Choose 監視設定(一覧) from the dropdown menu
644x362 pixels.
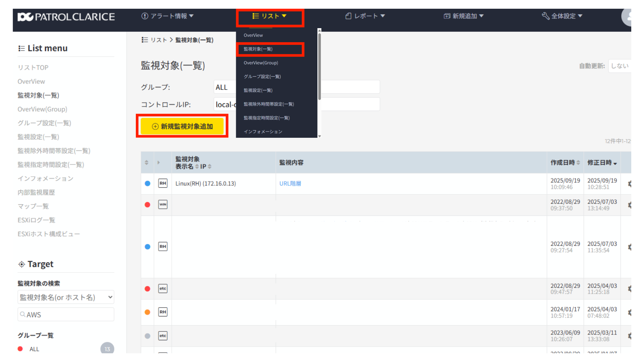(x=258, y=90)
